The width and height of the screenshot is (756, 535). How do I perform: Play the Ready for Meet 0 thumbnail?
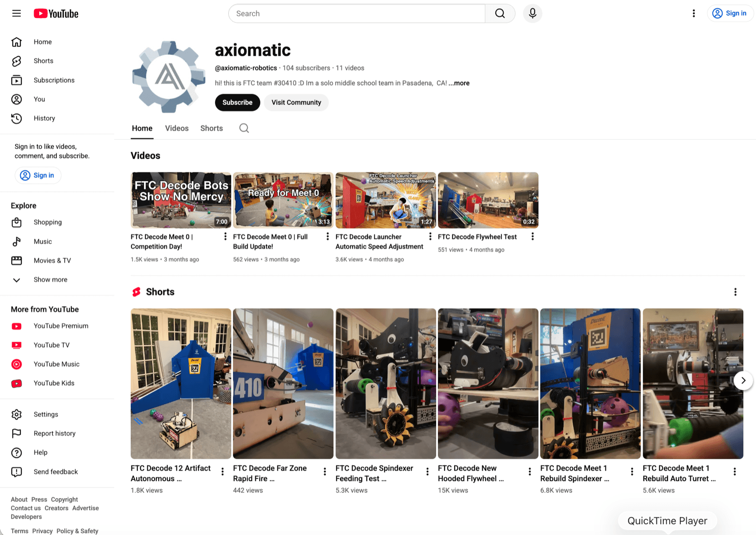283,200
